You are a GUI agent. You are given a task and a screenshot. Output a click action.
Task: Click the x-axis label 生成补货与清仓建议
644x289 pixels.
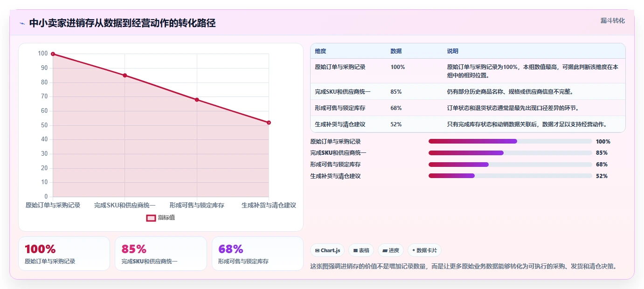(x=269, y=205)
